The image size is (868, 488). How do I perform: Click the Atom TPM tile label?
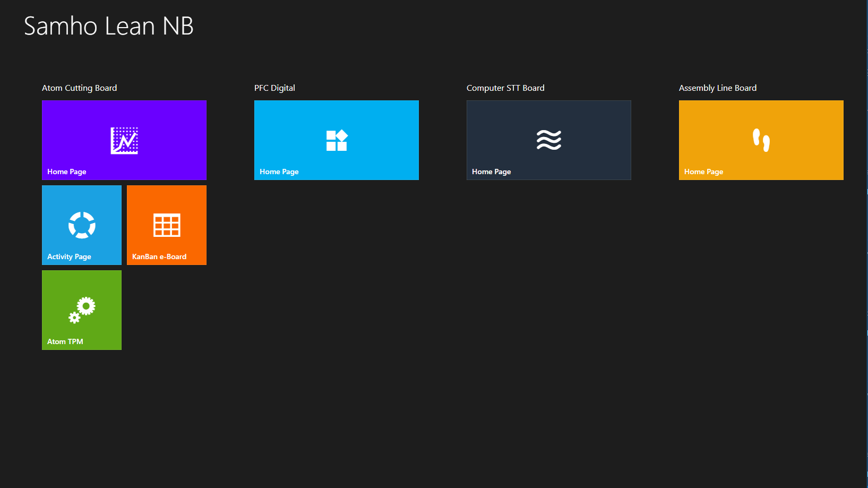pyautogui.click(x=65, y=341)
